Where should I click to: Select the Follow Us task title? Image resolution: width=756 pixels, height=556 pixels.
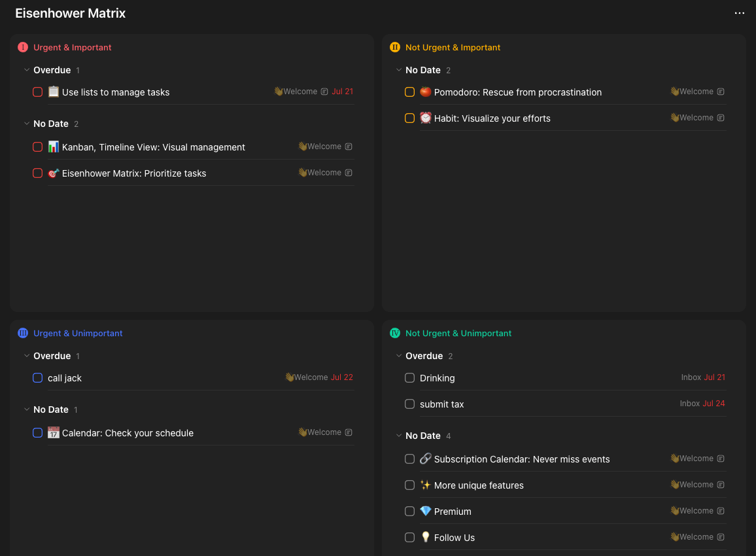pos(454,538)
